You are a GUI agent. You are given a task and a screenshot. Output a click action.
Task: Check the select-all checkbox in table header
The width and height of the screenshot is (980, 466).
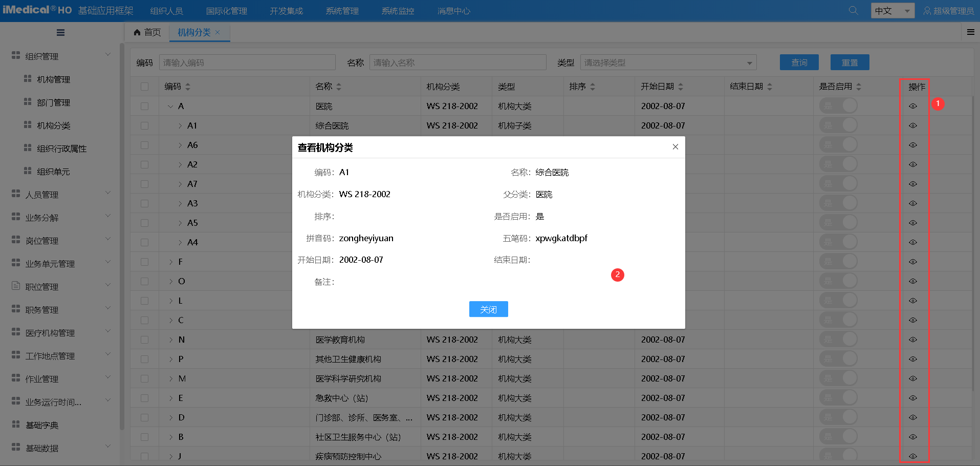145,86
